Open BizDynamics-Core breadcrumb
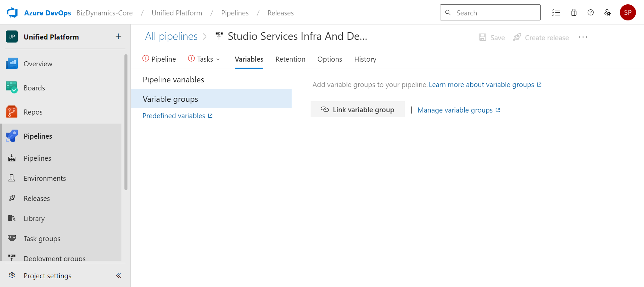The height and width of the screenshot is (287, 644). (x=105, y=13)
